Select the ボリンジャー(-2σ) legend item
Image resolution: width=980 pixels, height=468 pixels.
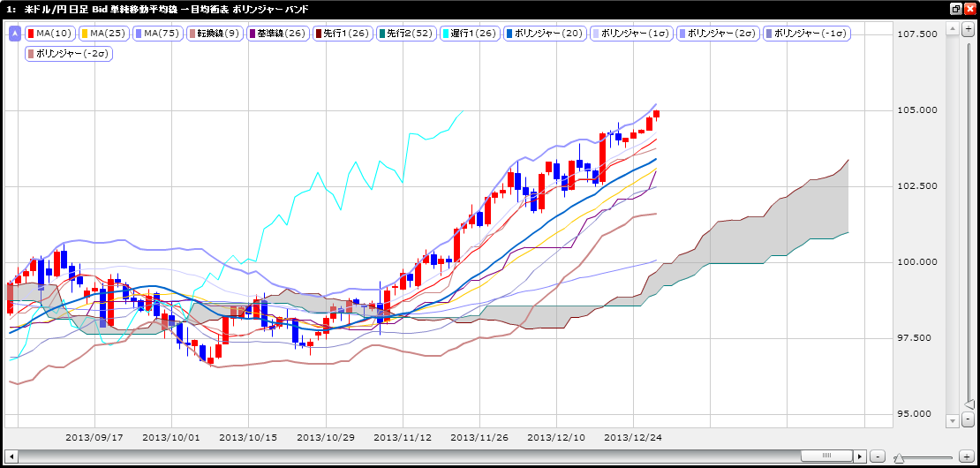pos(70,54)
